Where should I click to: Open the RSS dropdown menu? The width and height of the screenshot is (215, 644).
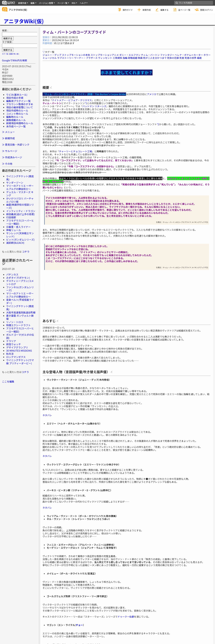75,3
